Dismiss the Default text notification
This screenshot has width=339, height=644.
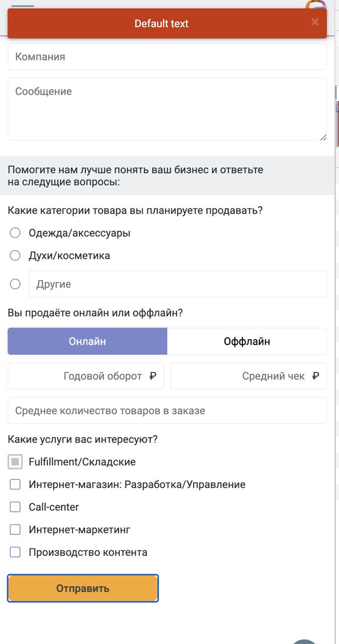[315, 22]
